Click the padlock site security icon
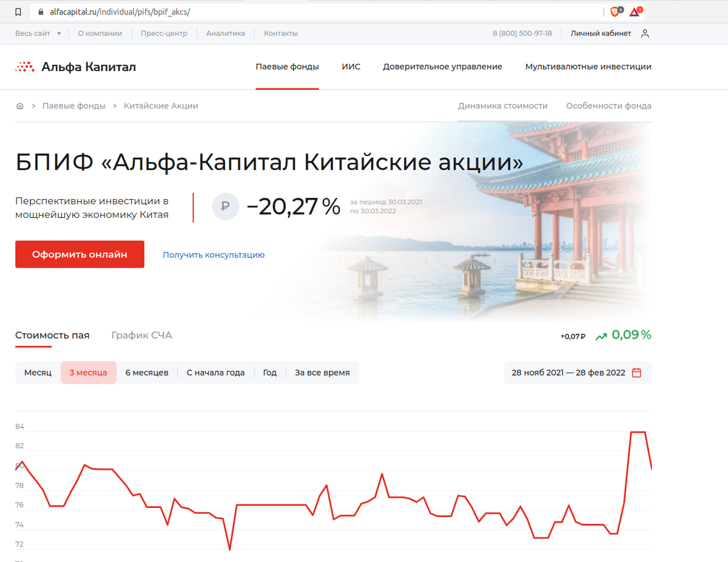 tap(40, 12)
